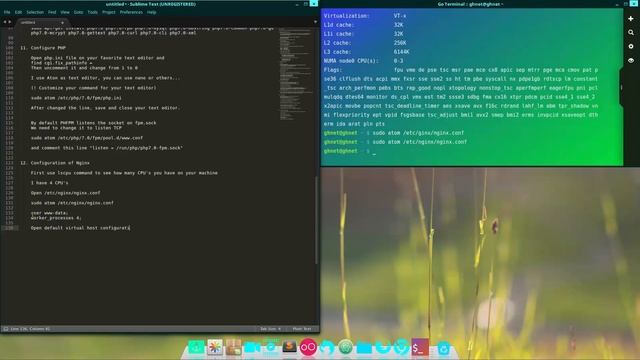
Task: Open the colorful pinwheel app in dock
Action: pyautogui.click(x=215, y=347)
